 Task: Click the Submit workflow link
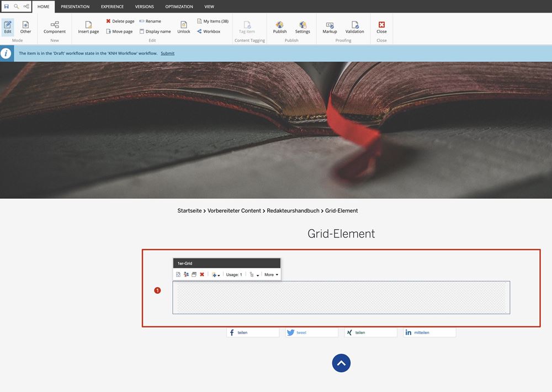pos(167,54)
